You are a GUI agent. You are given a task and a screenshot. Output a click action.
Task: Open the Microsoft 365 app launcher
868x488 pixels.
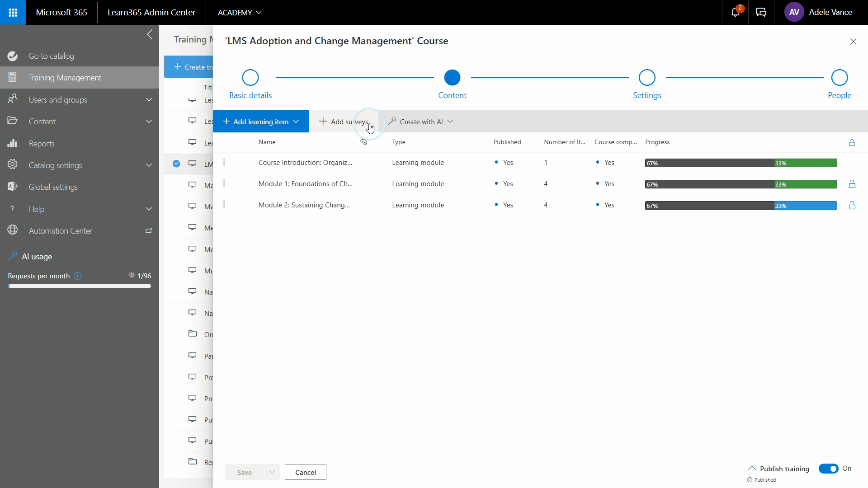pyautogui.click(x=13, y=12)
